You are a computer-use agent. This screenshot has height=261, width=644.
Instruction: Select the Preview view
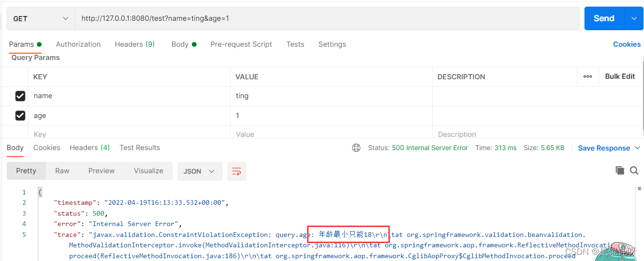click(x=102, y=171)
